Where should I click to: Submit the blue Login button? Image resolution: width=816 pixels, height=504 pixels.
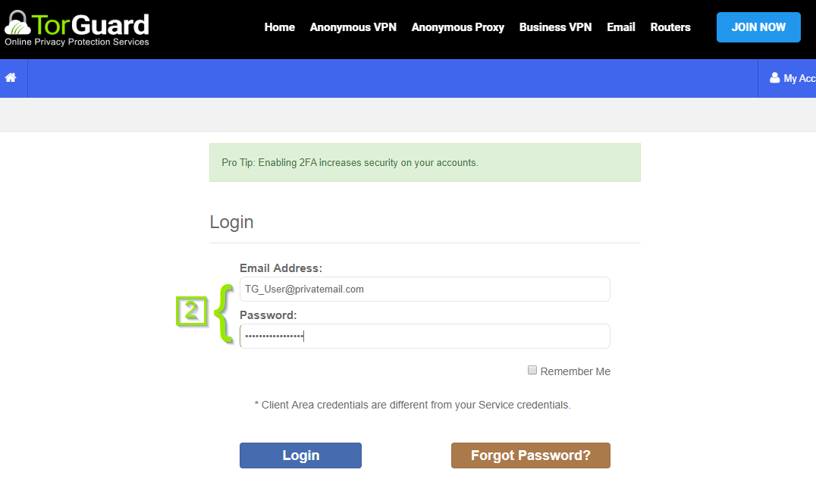coord(300,455)
